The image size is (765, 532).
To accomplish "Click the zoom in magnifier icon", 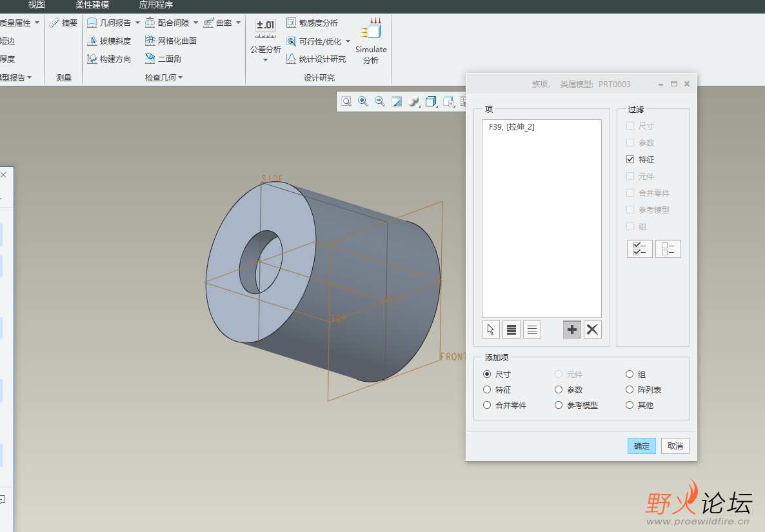I will [363, 101].
